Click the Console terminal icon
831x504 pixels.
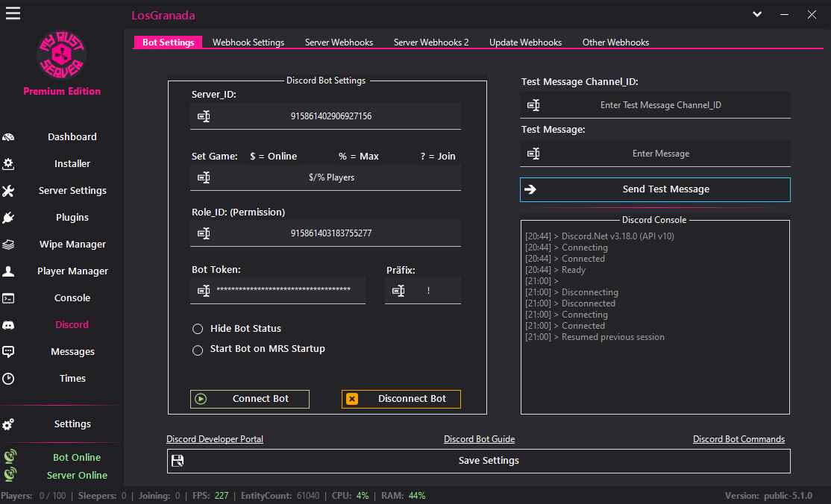[8, 298]
